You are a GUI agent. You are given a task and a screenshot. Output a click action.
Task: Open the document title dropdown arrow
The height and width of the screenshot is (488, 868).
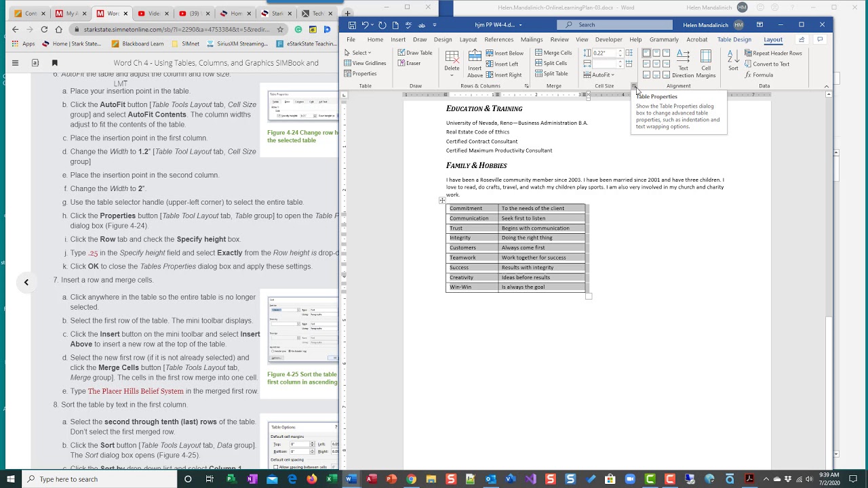520,25
